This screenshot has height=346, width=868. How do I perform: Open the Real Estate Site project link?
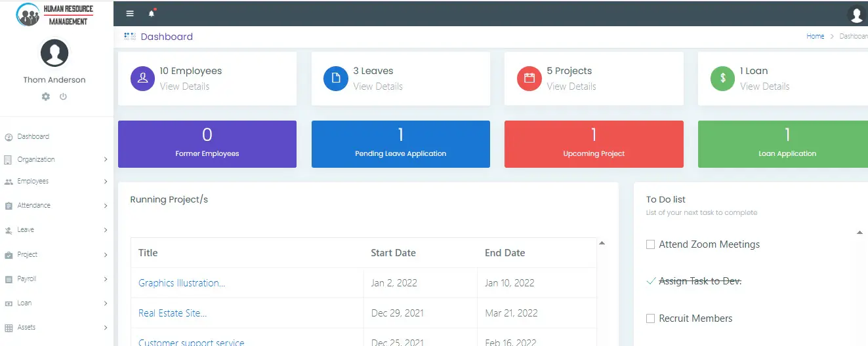(173, 313)
